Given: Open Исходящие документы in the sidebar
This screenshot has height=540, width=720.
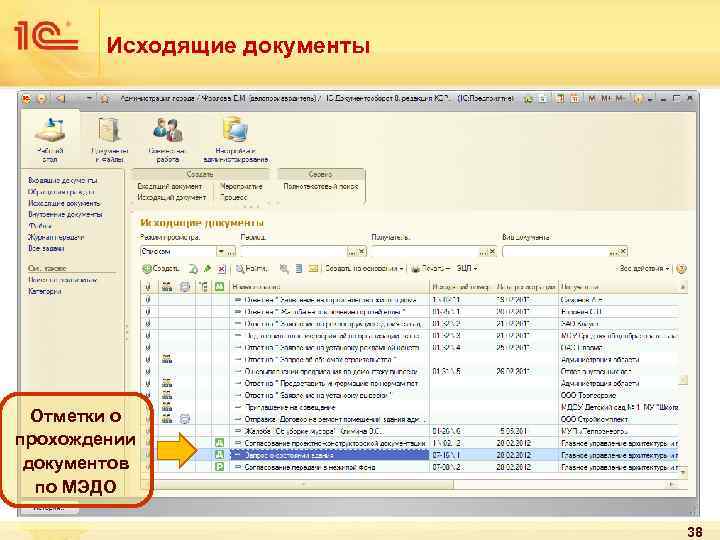Looking at the screenshot, I should [x=64, y=203].
